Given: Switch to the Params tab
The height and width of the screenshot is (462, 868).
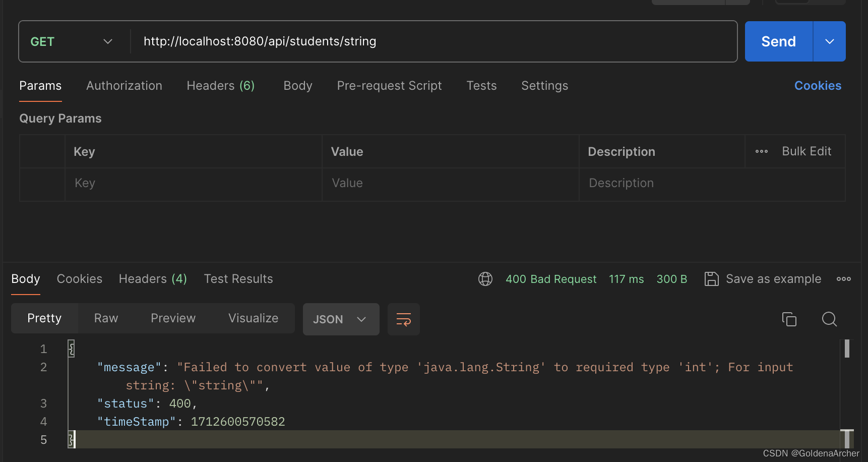Looking at the screenshot, I should pos(40,86).
